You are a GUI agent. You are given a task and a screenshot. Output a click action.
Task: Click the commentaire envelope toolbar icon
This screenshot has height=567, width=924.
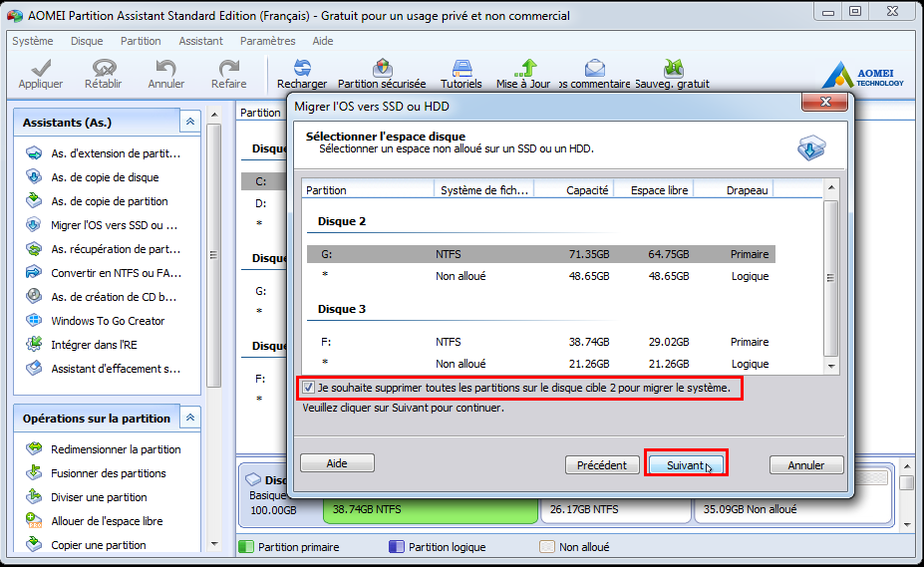595,69
